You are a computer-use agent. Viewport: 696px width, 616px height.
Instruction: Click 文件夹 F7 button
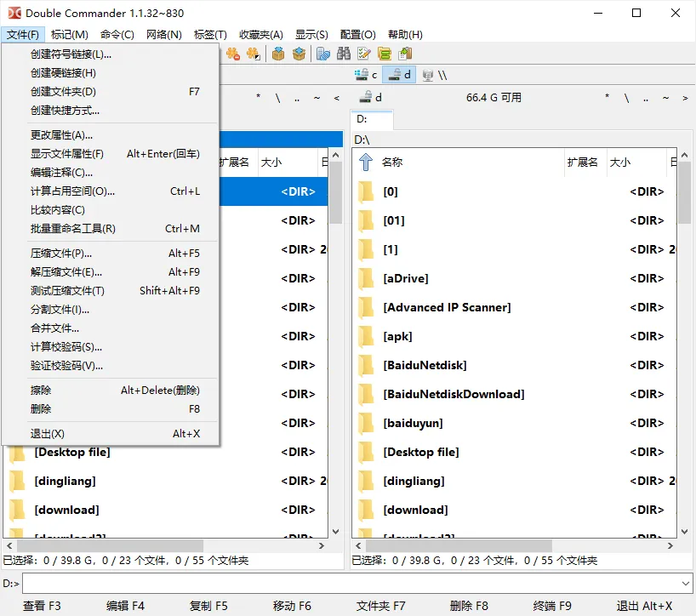click(x=381, y=606)
